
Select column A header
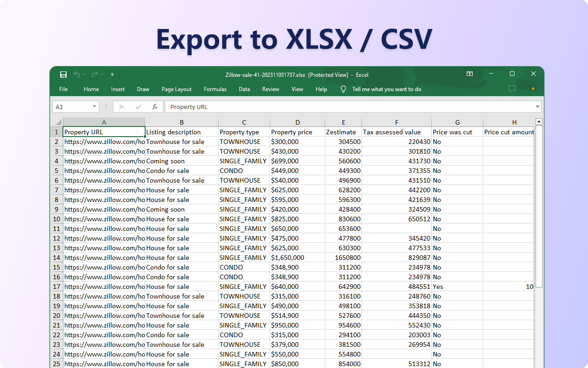(104, 122)
